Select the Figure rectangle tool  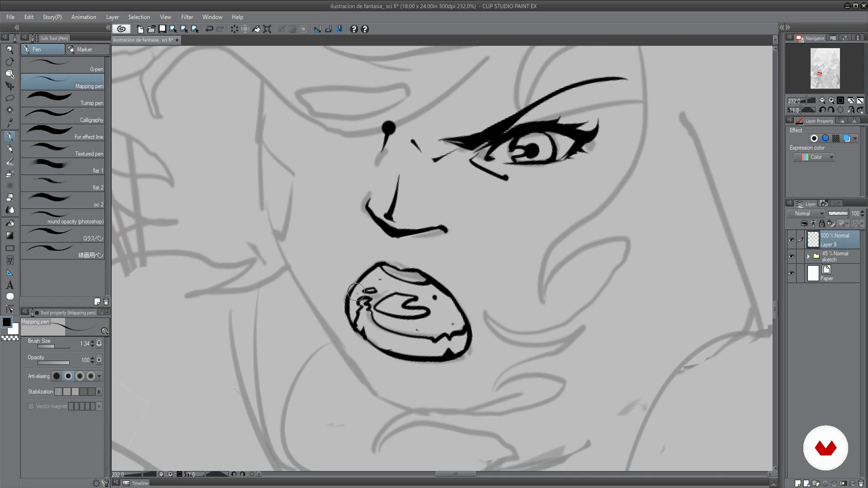(x=9, y=248)
